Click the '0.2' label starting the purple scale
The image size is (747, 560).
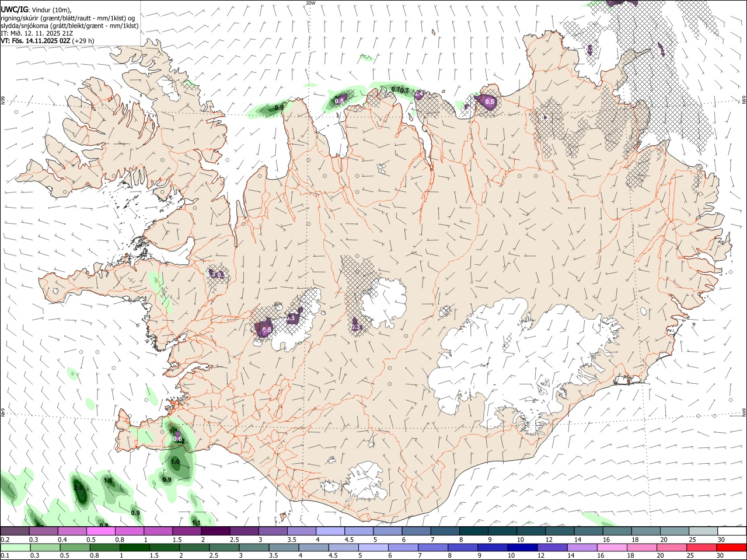[x=5, y=540]
